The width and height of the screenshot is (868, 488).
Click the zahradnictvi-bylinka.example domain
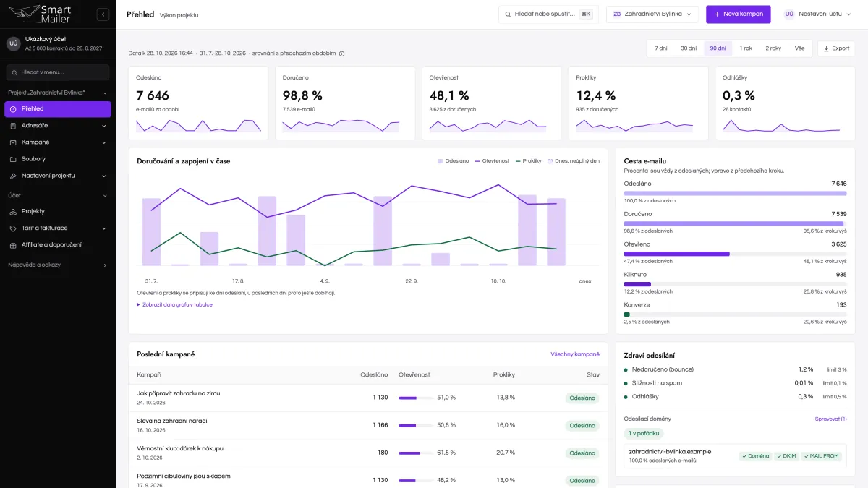point(670,452)
